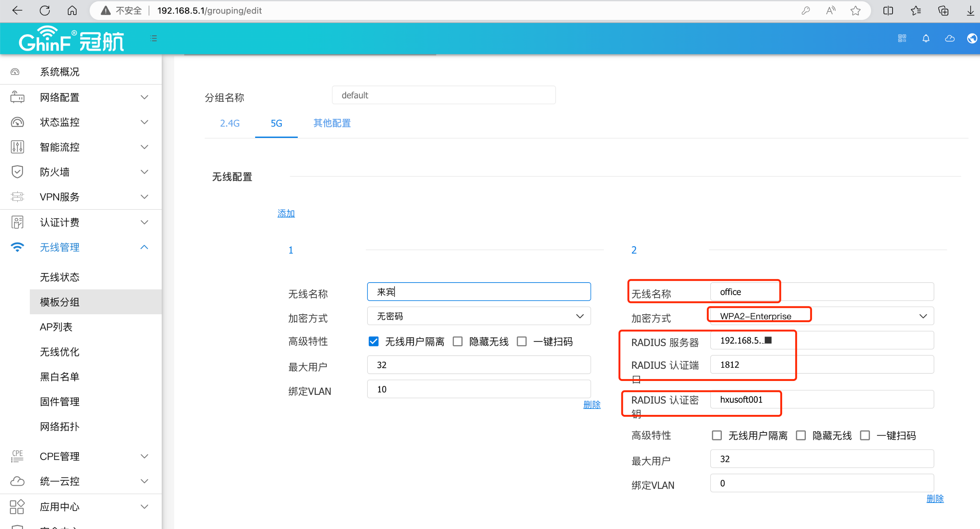Open favorites list icon
Viewport: 980px width, 529px height.
tap(916, 11)
